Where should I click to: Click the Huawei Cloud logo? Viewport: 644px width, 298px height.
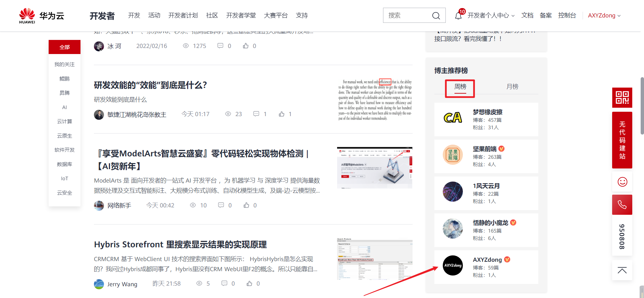pos(42,16)
